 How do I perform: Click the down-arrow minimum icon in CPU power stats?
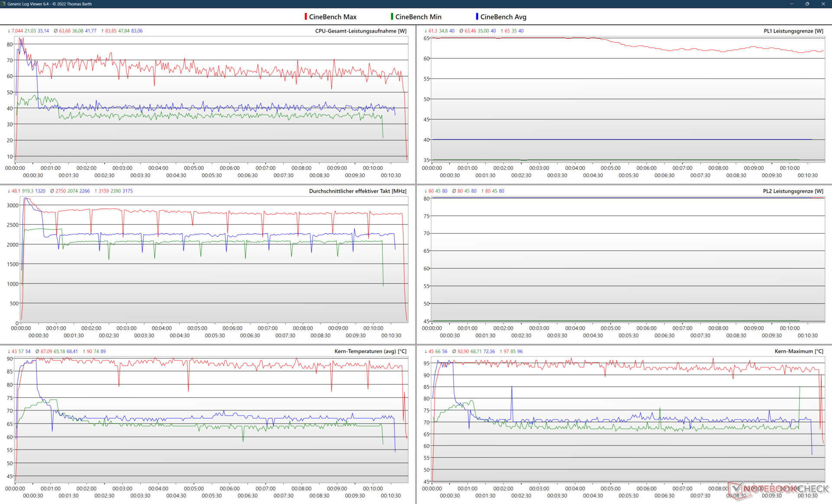(x=9, y=31)
